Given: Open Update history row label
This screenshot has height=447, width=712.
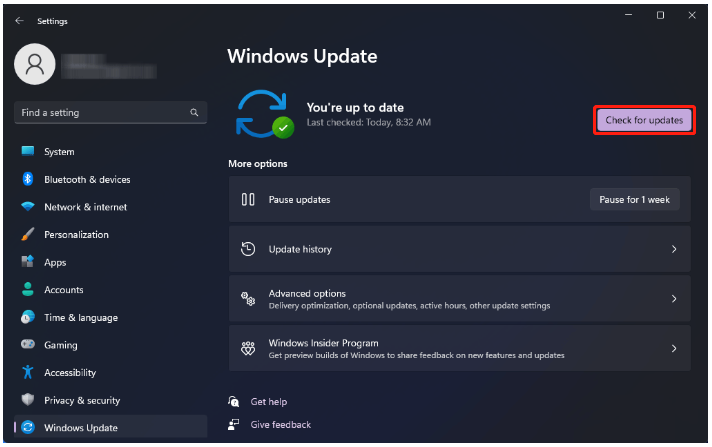Looking at the screenshot, I should [300, 249].
